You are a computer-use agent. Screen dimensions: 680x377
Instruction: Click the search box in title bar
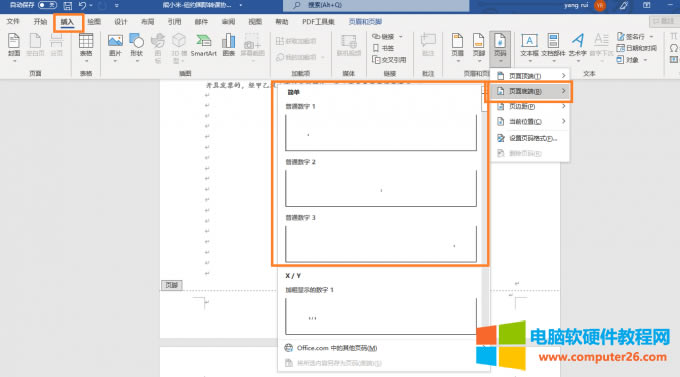[x=376, y=5]
